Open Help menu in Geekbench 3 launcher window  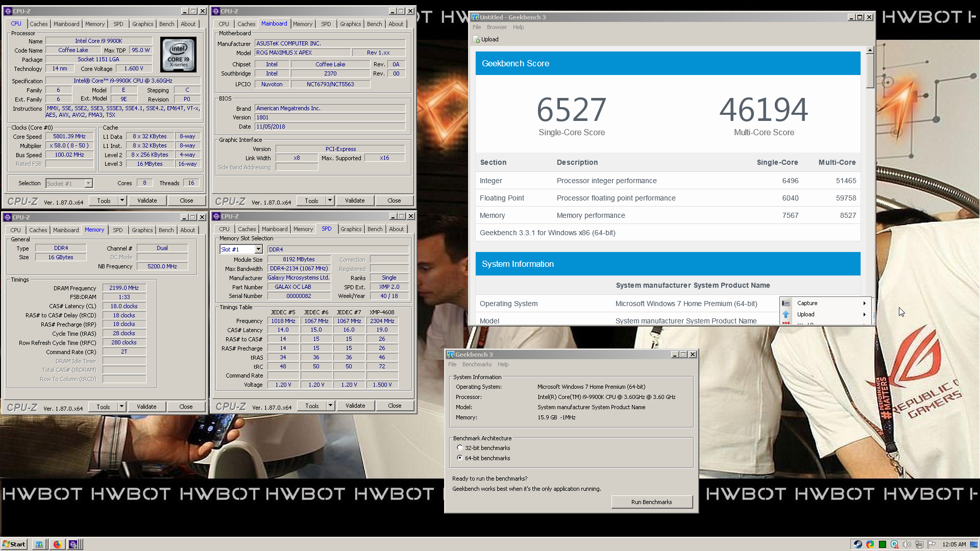[503, 364]
